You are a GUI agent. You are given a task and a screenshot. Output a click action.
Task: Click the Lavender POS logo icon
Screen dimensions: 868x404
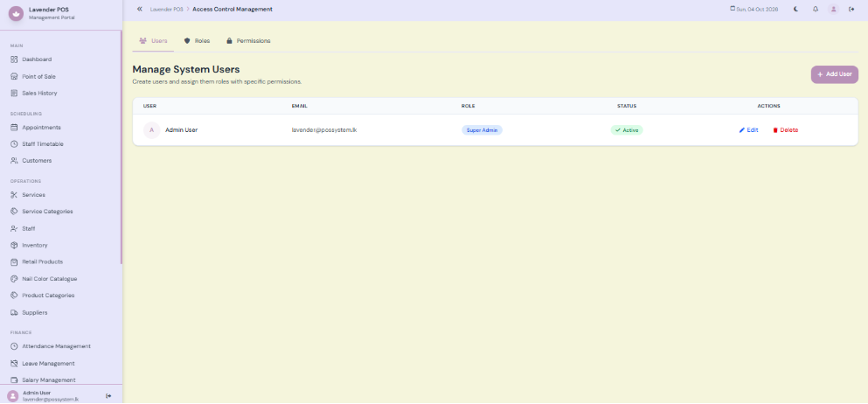click(16, 13)
